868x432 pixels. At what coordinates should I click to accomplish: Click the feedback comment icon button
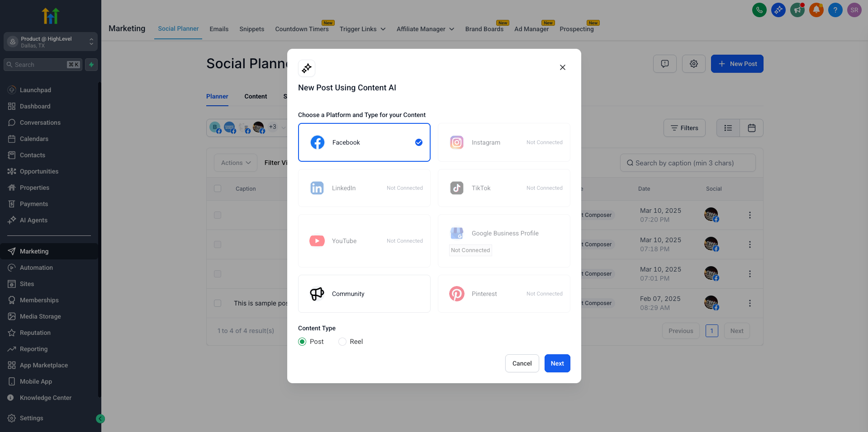tap(665, 64)
